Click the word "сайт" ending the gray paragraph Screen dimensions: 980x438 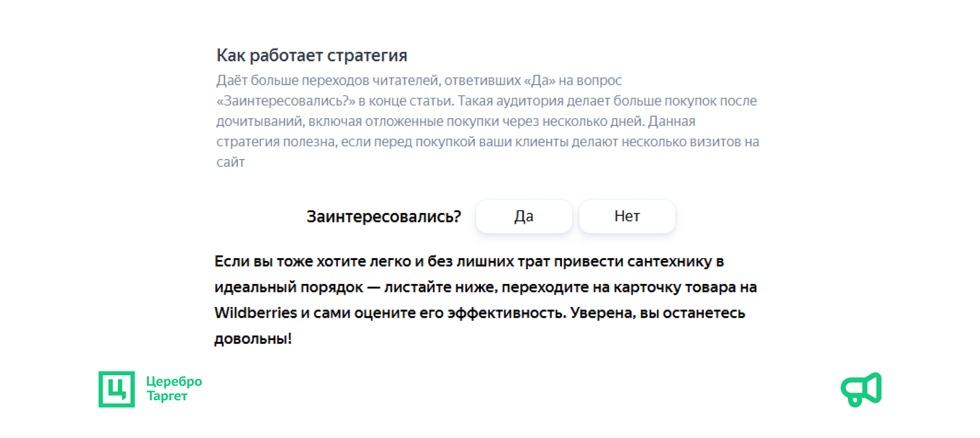tap(231, 162)
